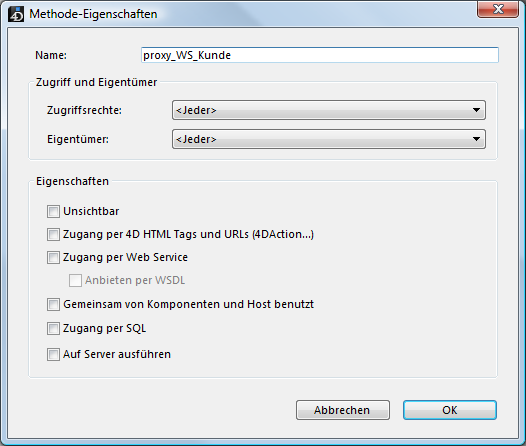
Task: Check the Auf Server ausführen box
Action: point(53,354)
